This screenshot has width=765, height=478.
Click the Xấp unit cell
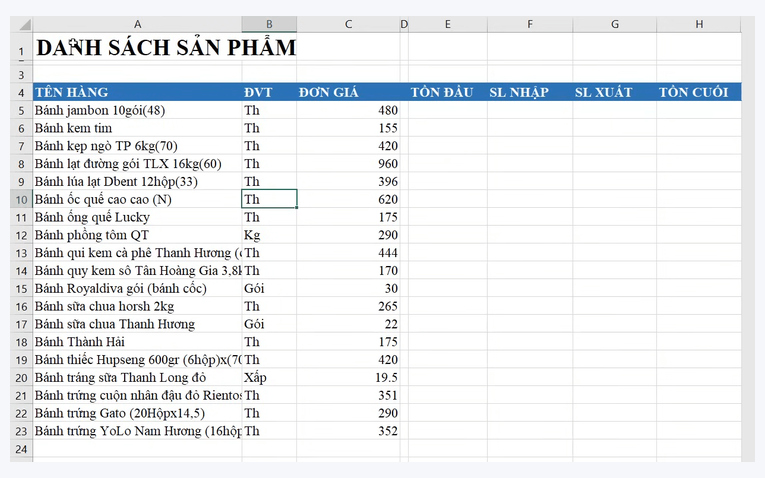click(269, 377)
